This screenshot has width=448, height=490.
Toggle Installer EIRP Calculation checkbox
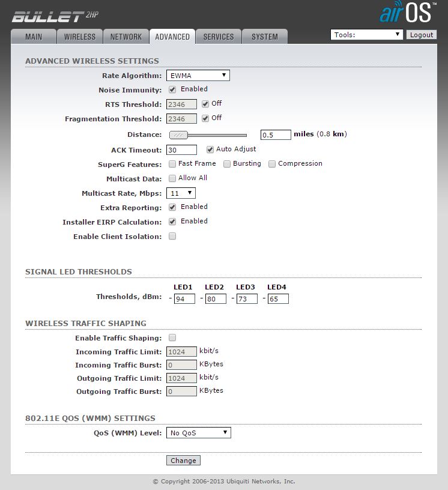click(x=172, y=222)
